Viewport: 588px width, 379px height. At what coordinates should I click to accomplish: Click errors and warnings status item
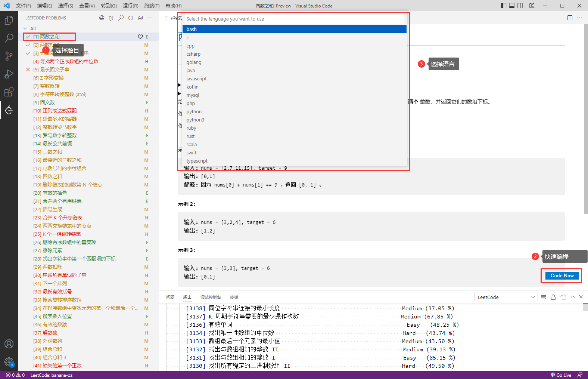[15, 375]
